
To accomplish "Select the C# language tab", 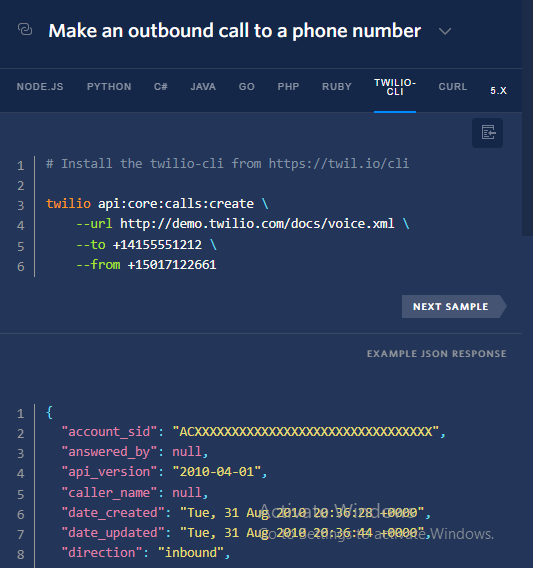I will tap(161, 87).
